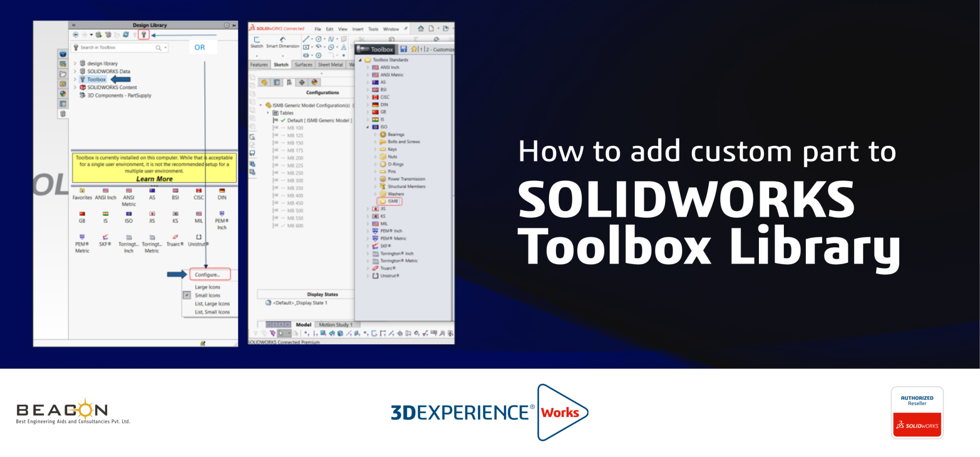Expand the design library tree node
Image resolution: width=980 pixels, height=457 pixels.
[x=75, y=64]
